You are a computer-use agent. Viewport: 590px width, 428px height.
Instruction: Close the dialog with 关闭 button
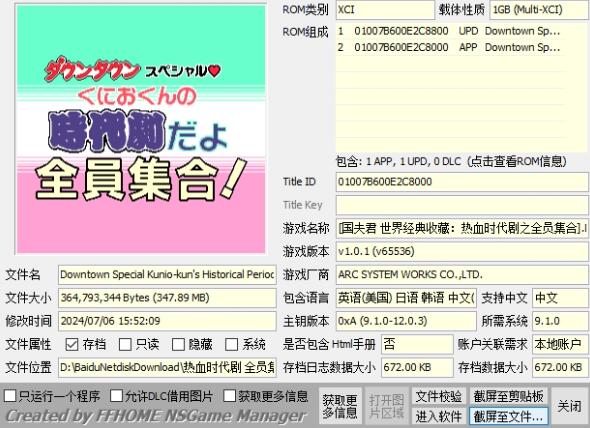tap(569, 406)
